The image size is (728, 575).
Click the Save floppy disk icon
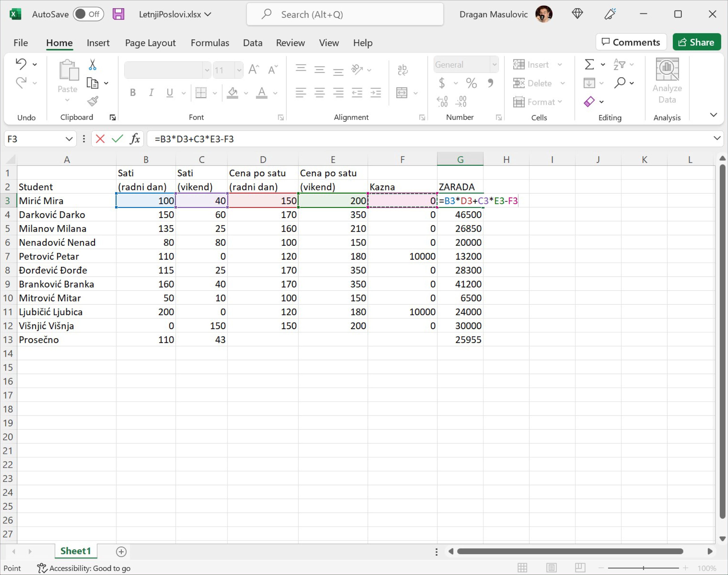(118, 14)
